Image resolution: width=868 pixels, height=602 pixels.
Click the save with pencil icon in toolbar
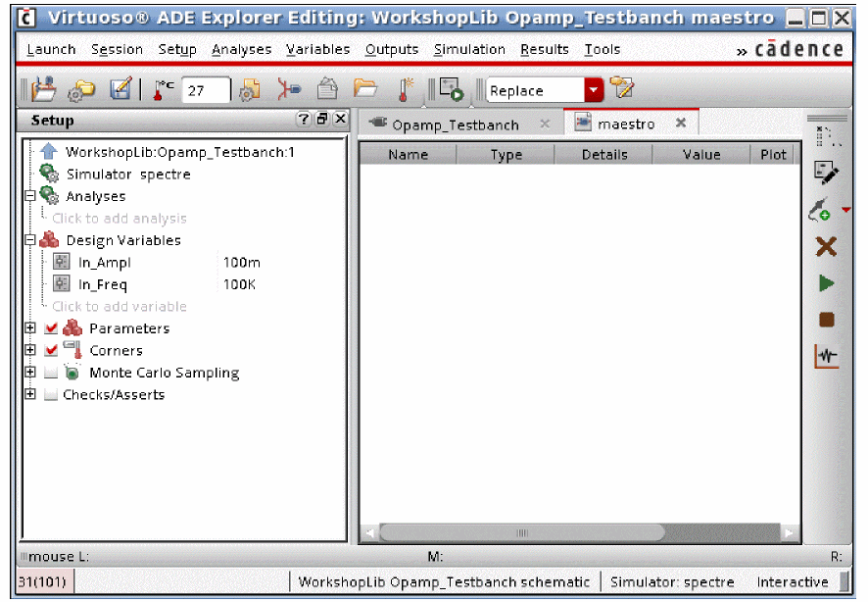point(121,88)
